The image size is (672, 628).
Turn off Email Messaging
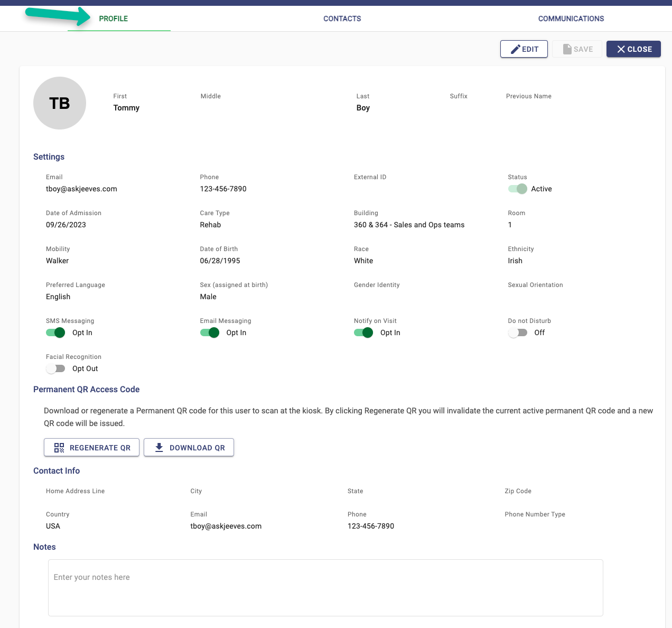[x=209, y=333]
